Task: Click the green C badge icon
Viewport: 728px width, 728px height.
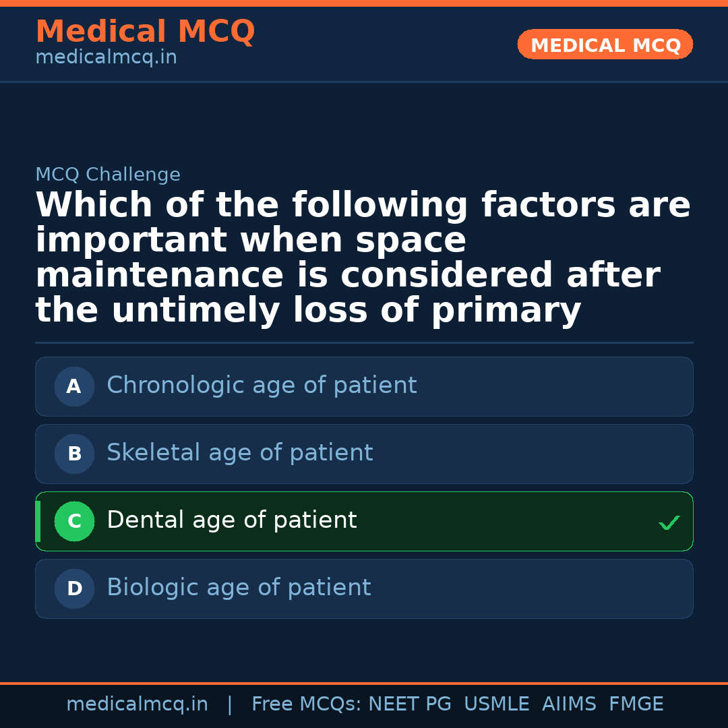Action: click(x=74, y=521)
